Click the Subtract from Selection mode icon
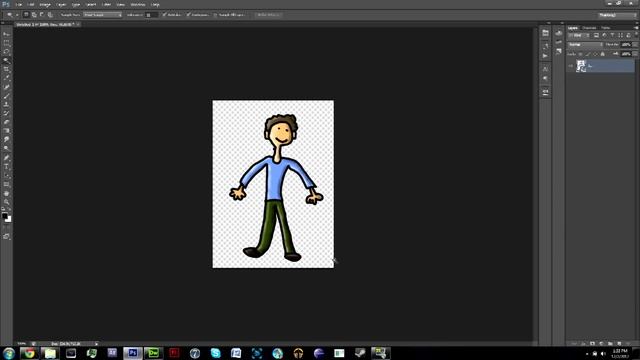640x360 pixels. (42, 15)
